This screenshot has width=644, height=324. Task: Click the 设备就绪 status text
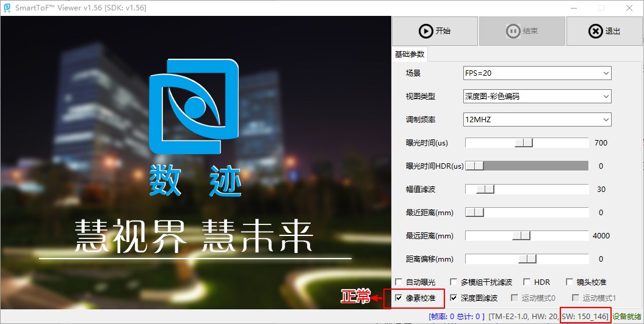627,317
